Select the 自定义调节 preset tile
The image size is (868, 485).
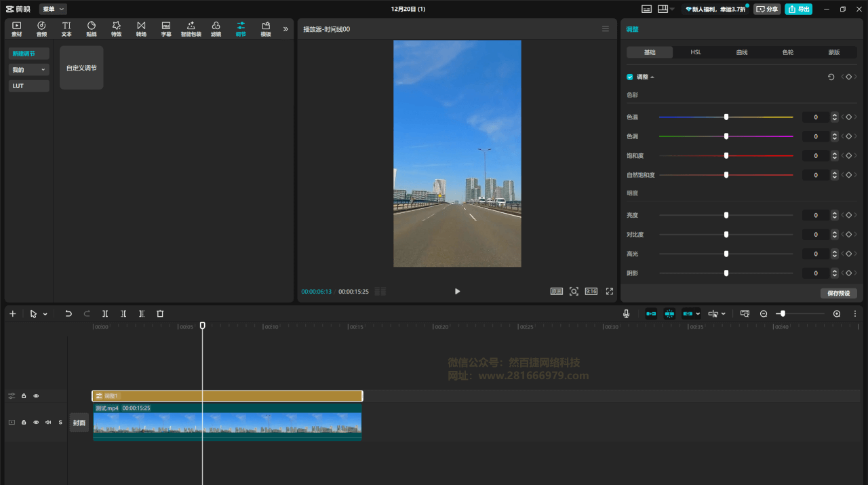[81, 68]
